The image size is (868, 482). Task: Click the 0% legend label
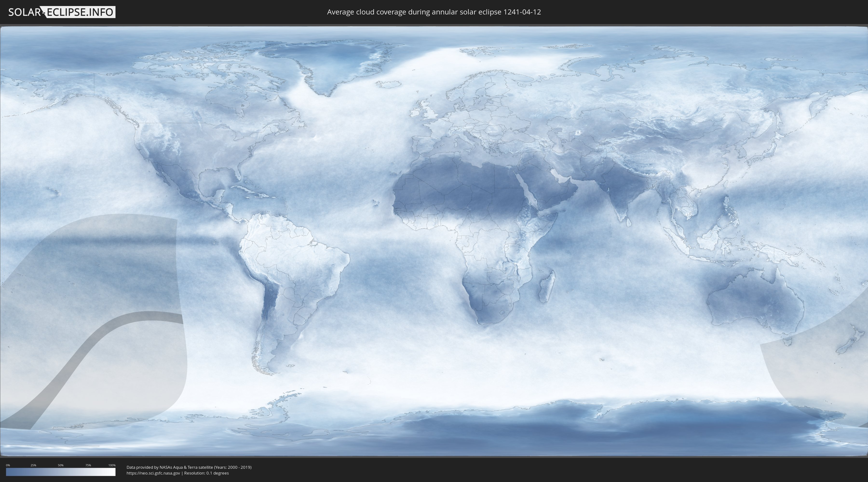8,465
